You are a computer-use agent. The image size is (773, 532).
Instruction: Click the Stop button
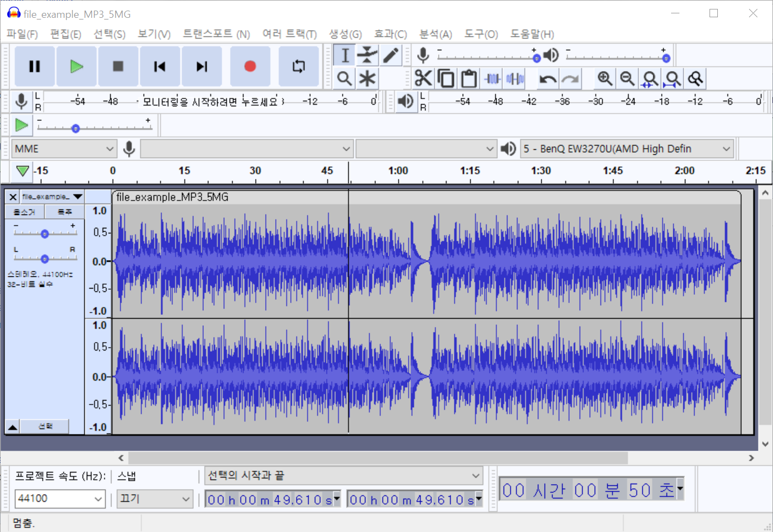pos(118,66)
